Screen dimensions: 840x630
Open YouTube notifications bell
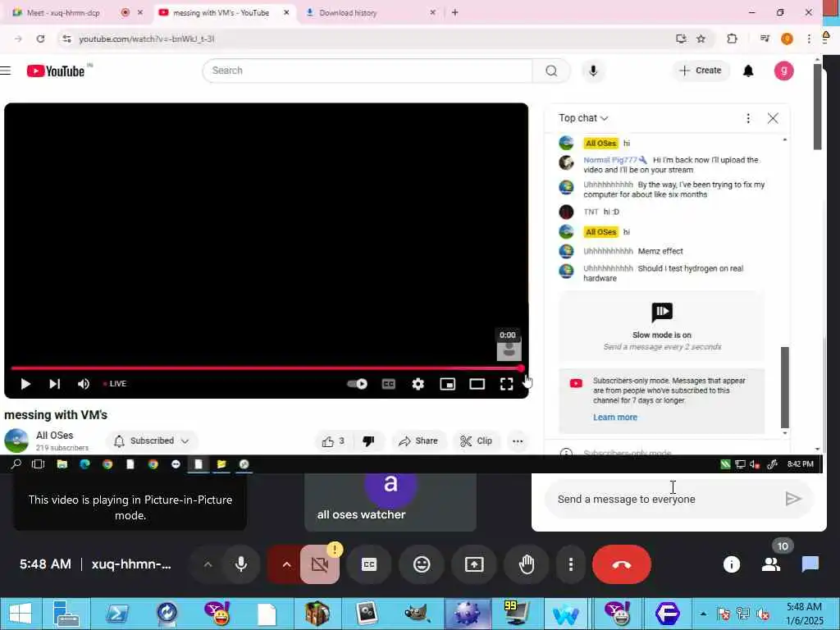tap(748, 71)
